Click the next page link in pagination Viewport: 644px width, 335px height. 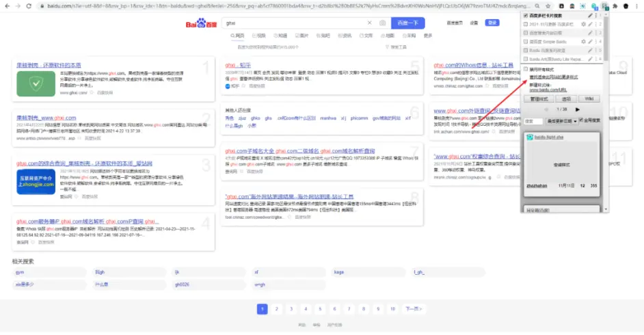(x=414, y=309)
